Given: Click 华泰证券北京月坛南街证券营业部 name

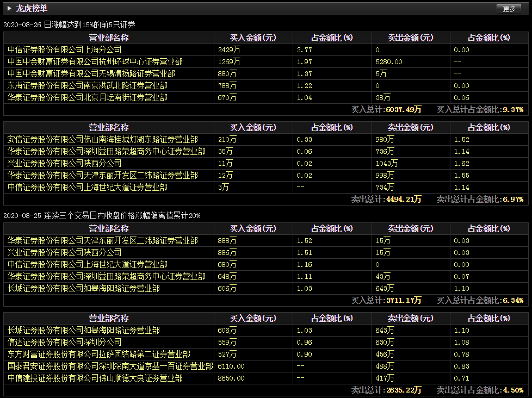Looking at the screenshot, I should [x=88, y=98].
